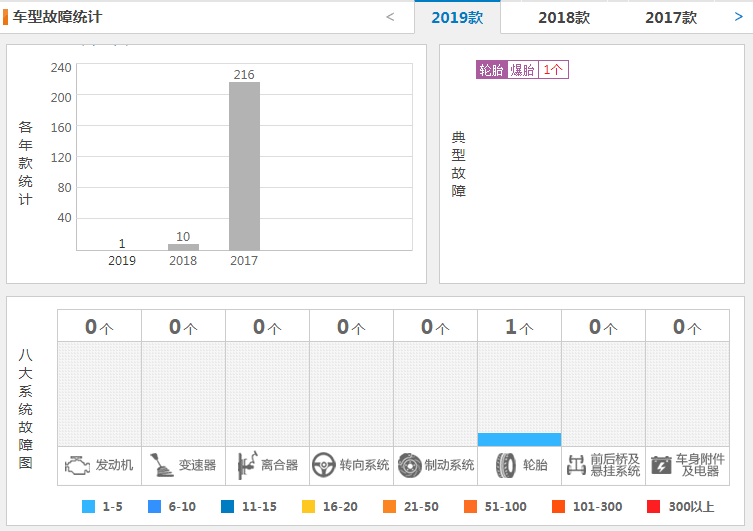Click the axle suspension (前后桥及悬挂系统) icon
Image resolution: width=753 pixels, height=531 pixels.
tap(575, 465)
